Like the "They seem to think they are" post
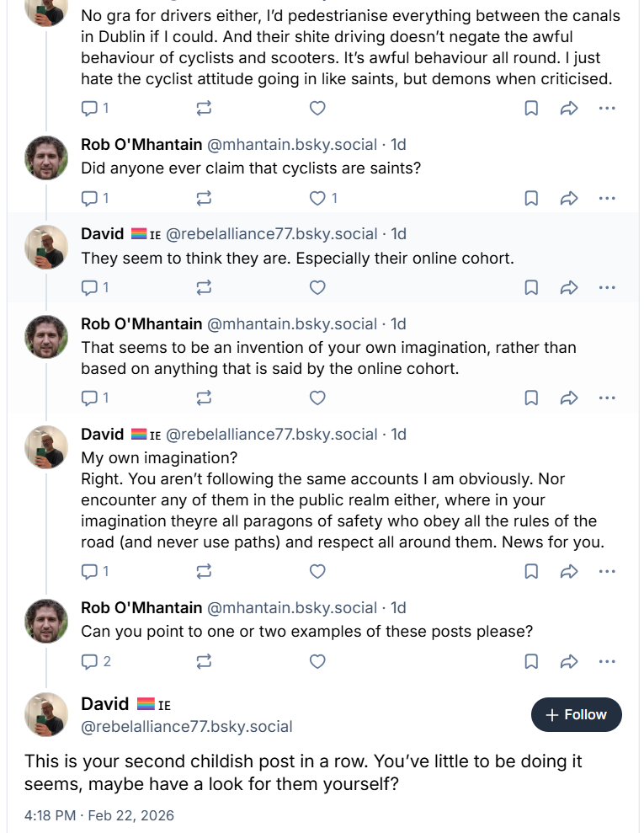This screenshot has height=833, width=644. point(317,288)
